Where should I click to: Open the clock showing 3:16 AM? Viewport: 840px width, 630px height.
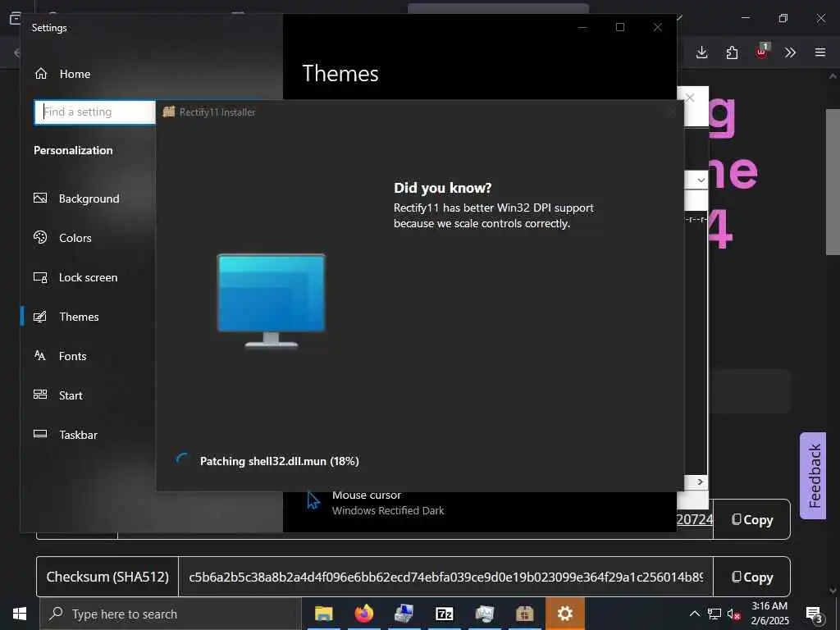769,614
